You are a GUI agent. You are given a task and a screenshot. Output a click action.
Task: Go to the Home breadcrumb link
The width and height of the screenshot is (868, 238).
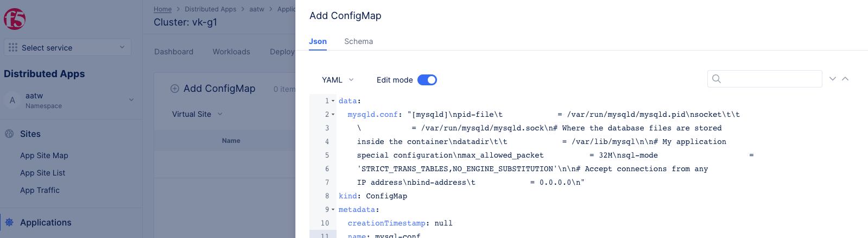(162, 9)
